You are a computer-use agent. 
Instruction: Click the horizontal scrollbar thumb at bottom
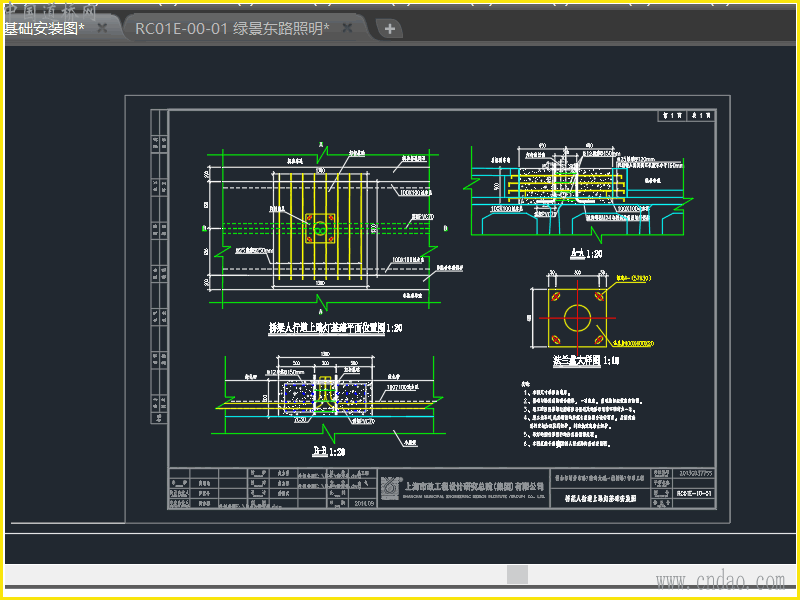[x=517, y=574]
